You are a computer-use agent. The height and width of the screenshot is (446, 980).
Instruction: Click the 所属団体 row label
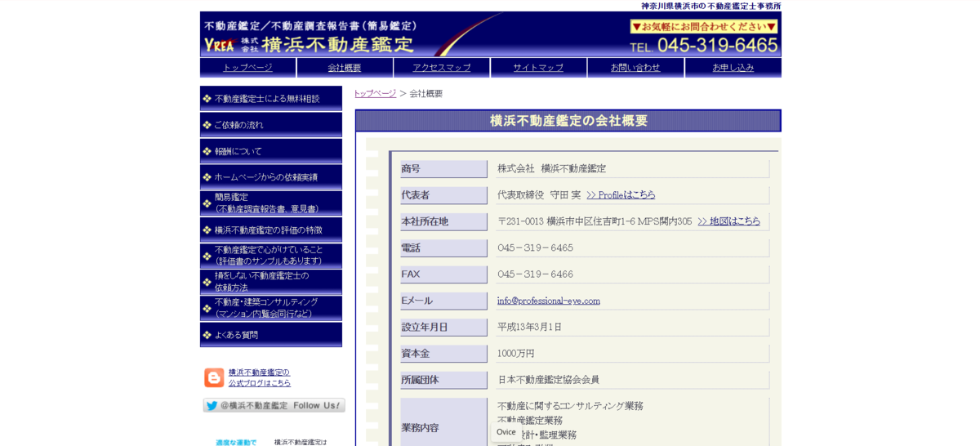(x=443, y=380)
